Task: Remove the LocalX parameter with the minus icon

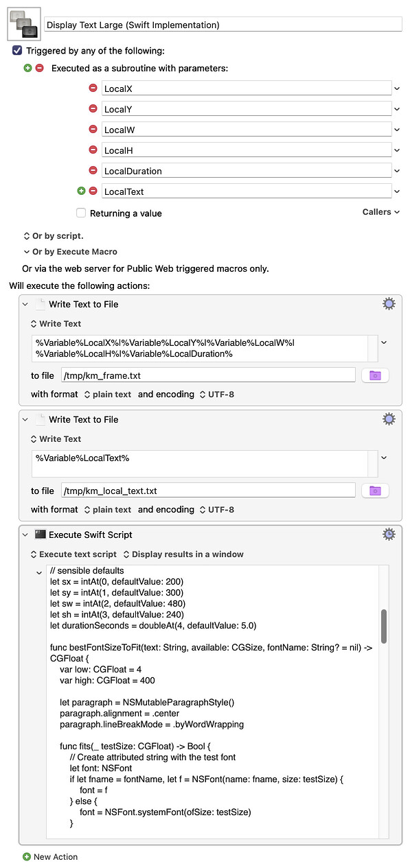Action: (93, 88)
